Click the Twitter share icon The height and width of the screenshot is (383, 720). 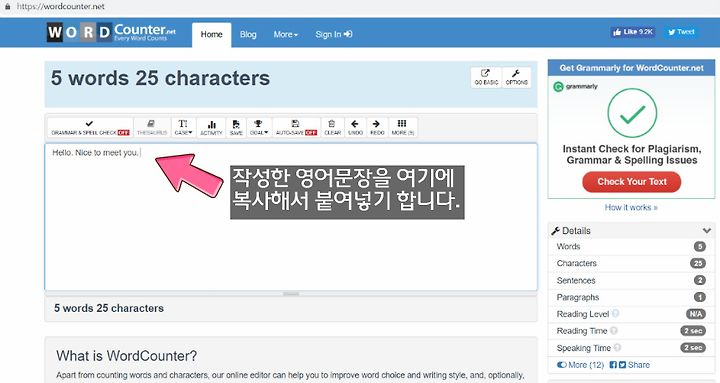[622, 365]
